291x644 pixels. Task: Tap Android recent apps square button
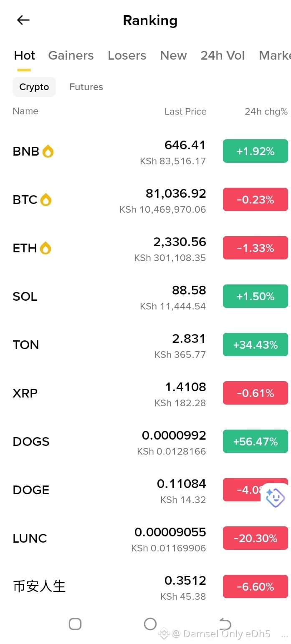tap(75, 624)
